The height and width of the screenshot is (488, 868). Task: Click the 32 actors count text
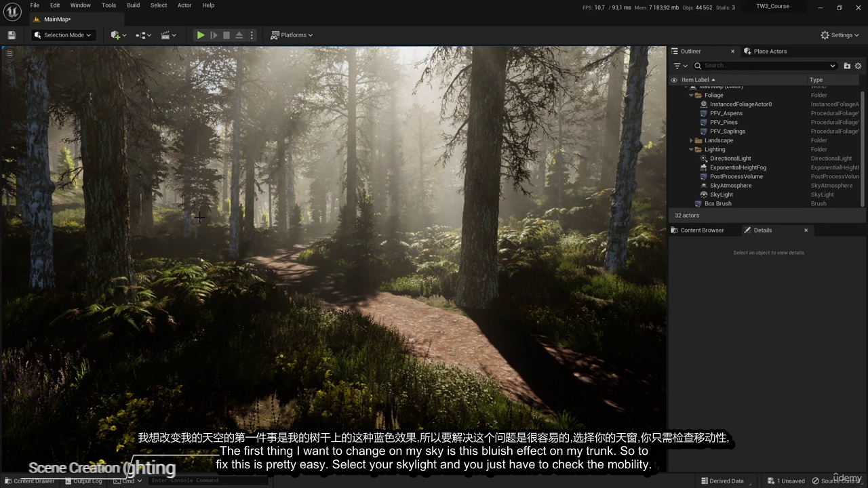tap(687, 216)
